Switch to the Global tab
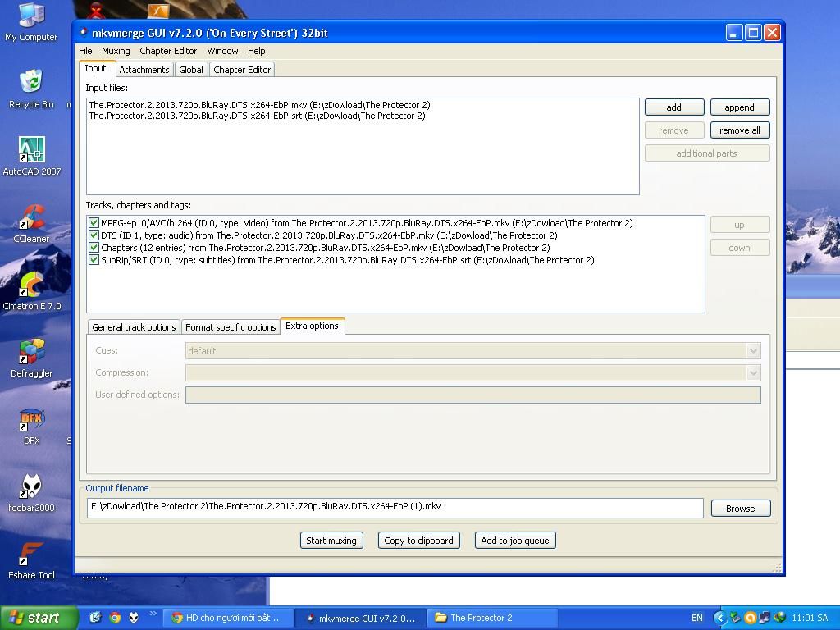The image size is (840, 630). (x=190, y=70)
